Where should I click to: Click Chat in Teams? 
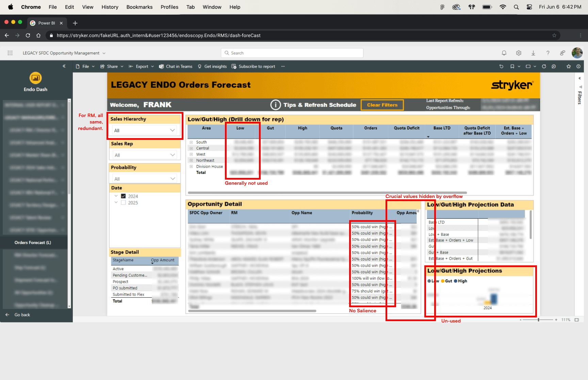[176, 66]
